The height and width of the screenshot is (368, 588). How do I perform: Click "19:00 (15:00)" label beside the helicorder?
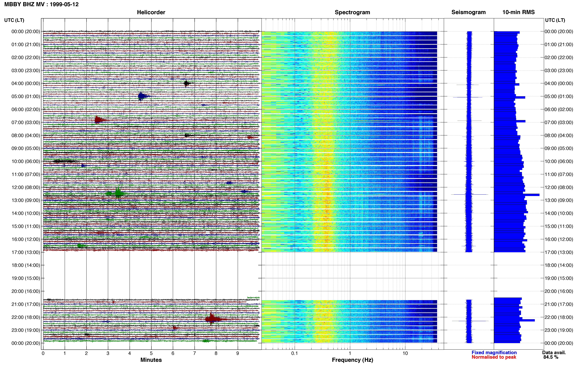26,278
